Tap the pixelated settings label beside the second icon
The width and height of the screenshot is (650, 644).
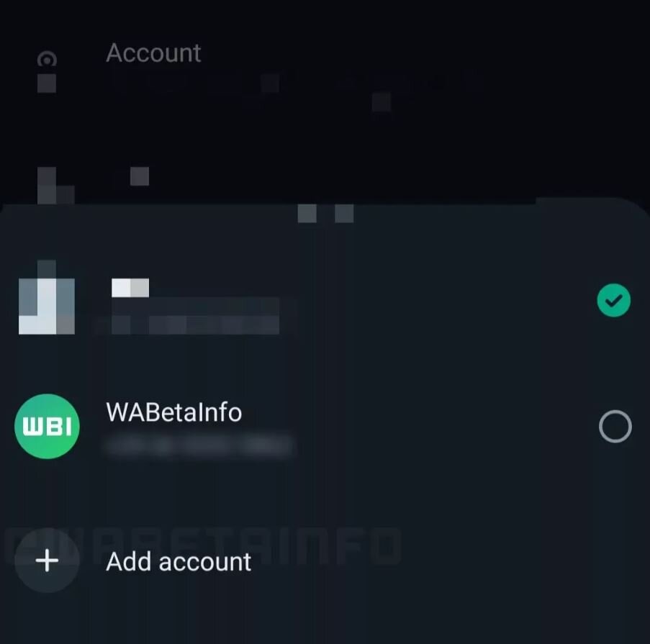coord(140,176)
